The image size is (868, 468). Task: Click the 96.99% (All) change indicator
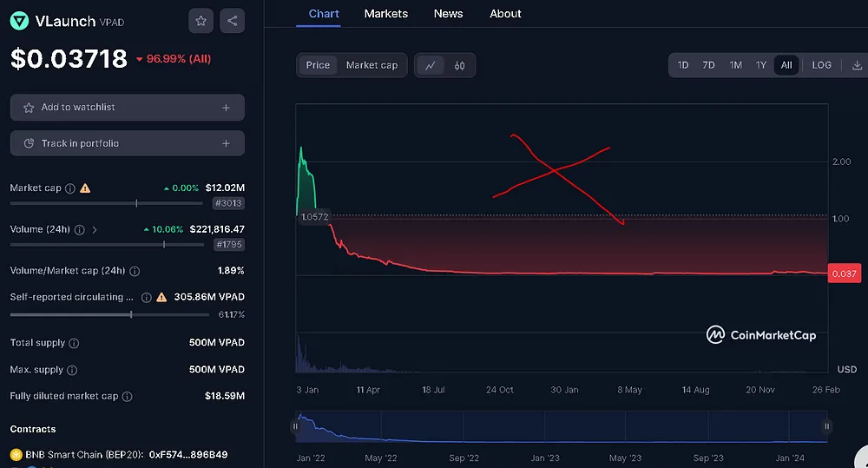click(x=174, y=59)
